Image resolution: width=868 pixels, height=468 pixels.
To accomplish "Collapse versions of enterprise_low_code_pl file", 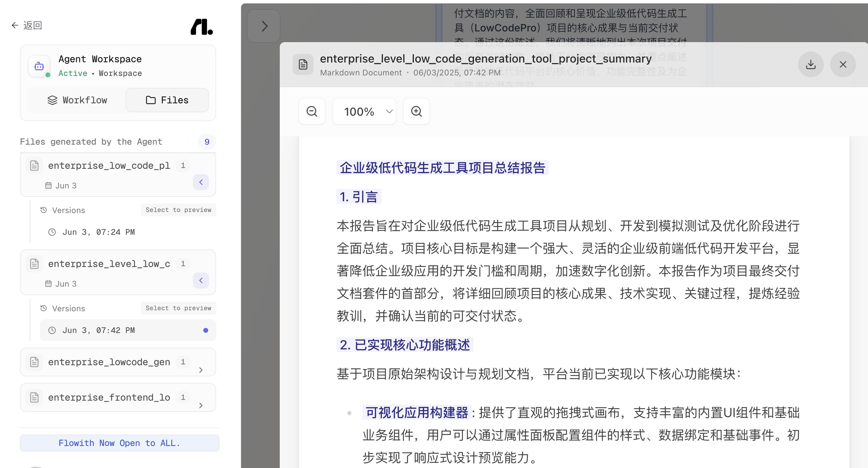I will point(201,182).
